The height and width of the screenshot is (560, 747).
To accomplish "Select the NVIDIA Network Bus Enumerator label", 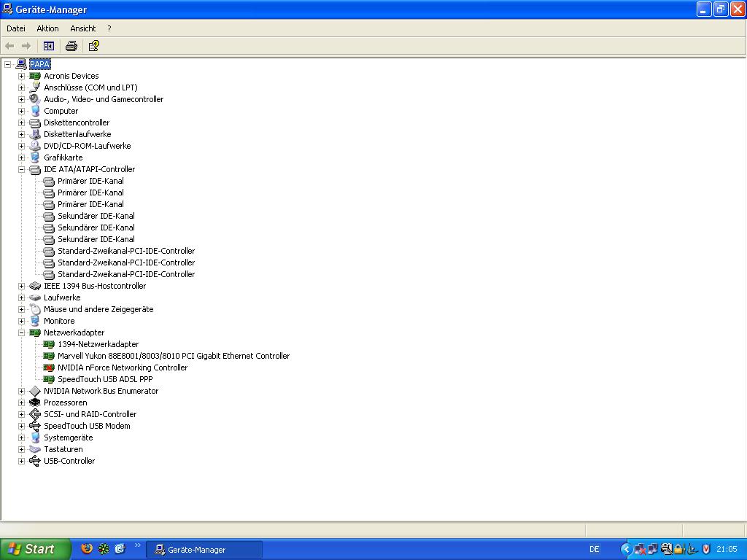I will pos(101,391).
